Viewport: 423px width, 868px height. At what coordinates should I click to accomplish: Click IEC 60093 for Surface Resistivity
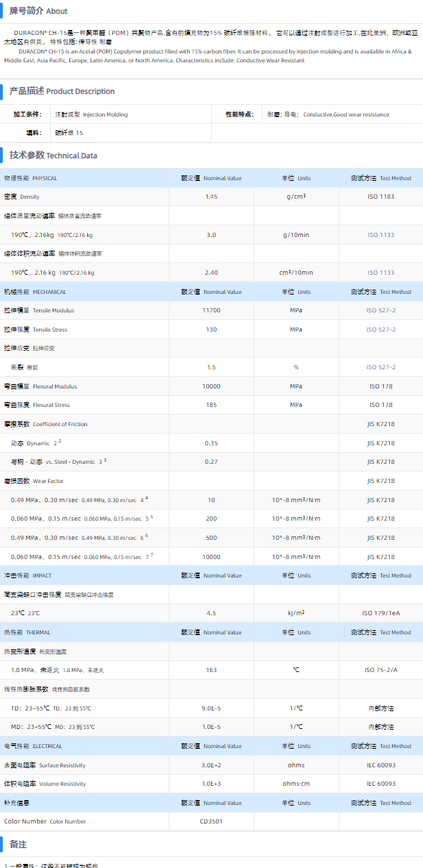tap(380, 765)
